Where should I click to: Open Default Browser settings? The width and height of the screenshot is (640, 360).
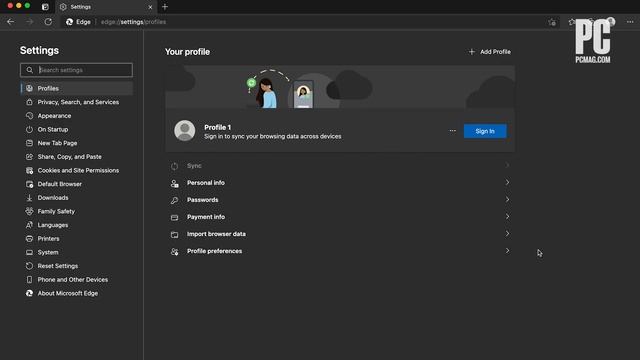[x=76, y=184]
